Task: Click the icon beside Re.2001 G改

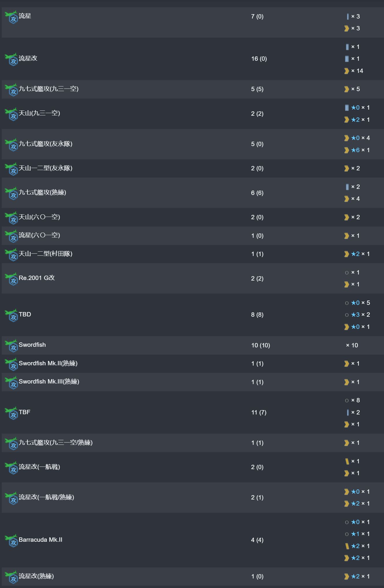Action: coord(12,279)
